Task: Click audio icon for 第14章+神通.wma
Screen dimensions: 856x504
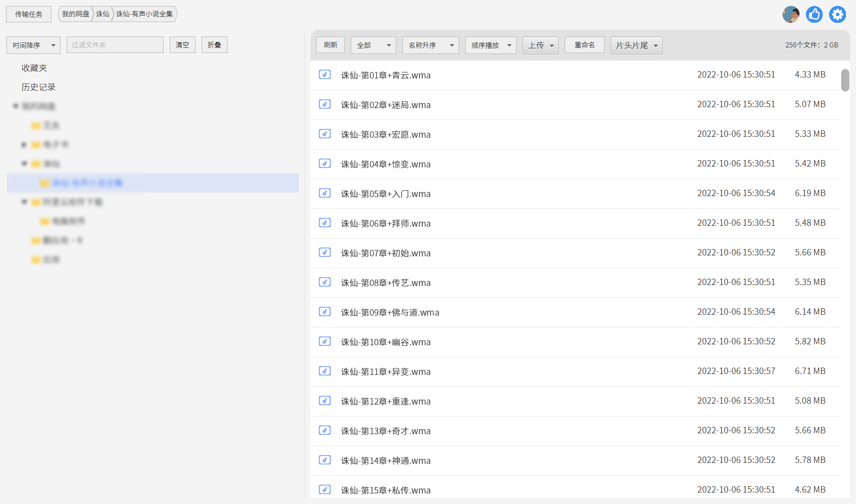Action: click(325, 460)
